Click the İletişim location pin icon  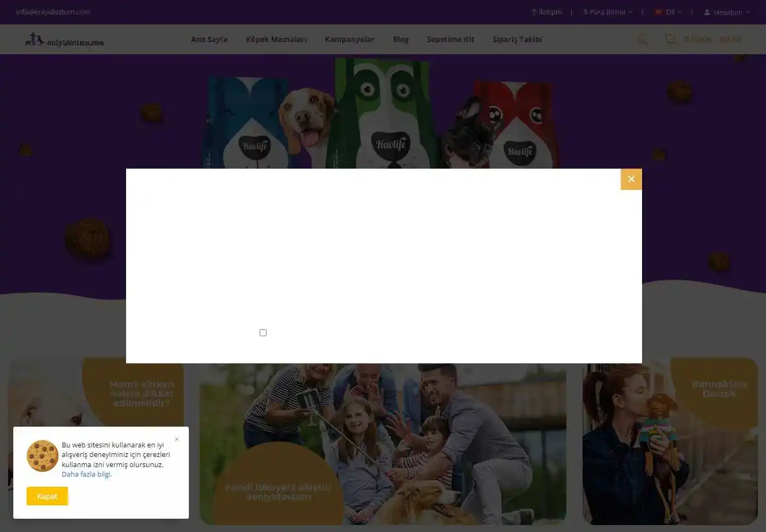coord(534,12)
